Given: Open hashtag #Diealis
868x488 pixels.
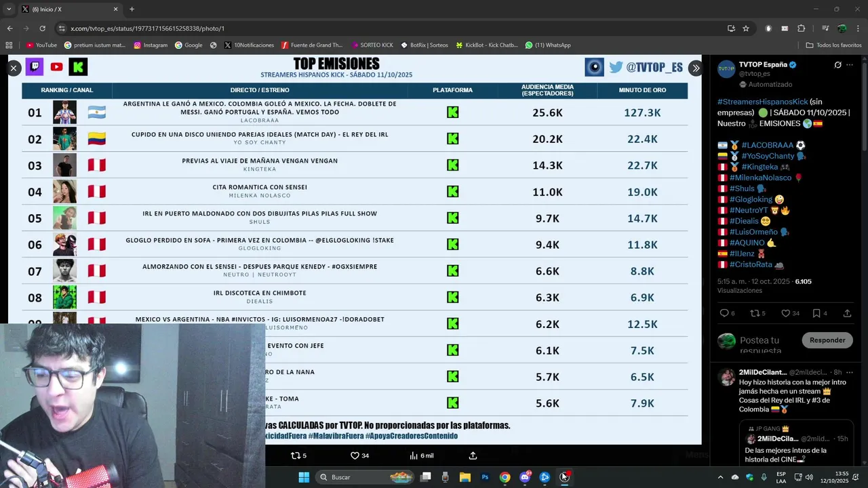Looking at the screenshot, I should (745, 221).
